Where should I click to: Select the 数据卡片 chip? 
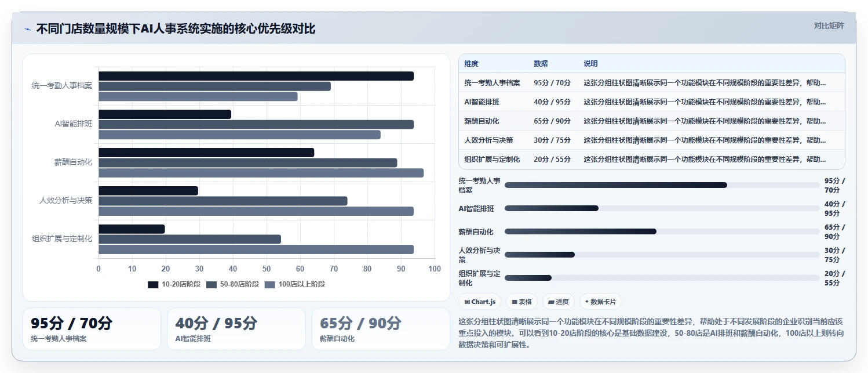600,302
